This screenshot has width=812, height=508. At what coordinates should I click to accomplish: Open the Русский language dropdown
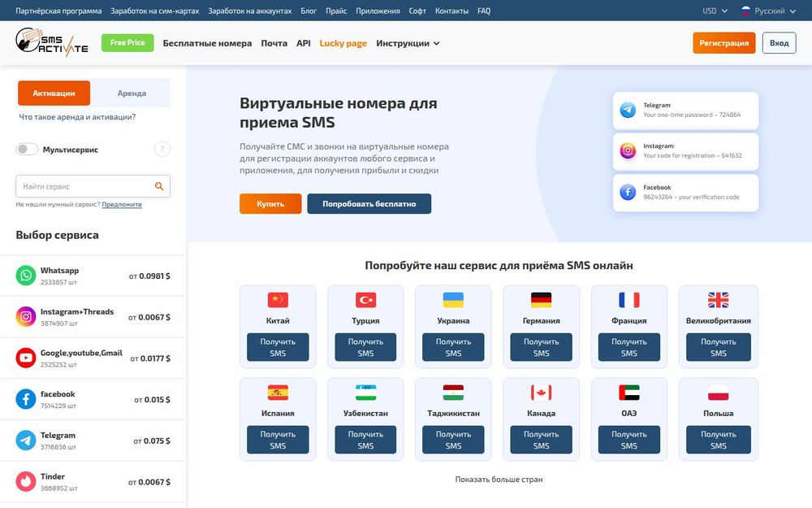(x=768, y=11)
